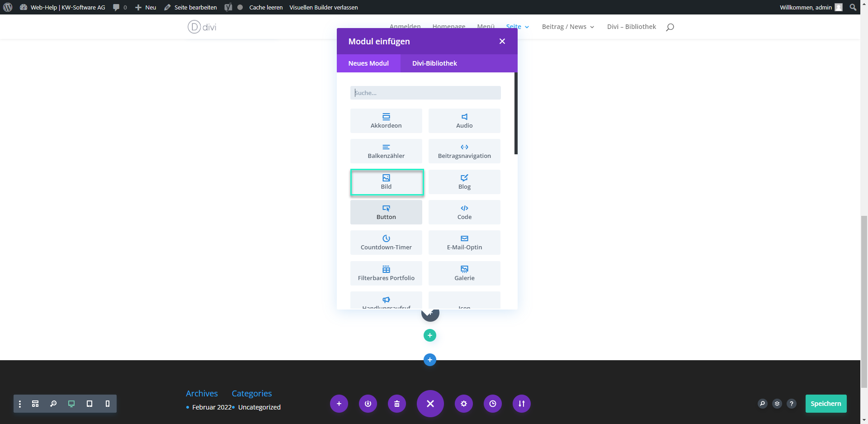This screenshot has height=424, width=868.
Task: Switch to tablet preview mode
Action: pos(90,404)
